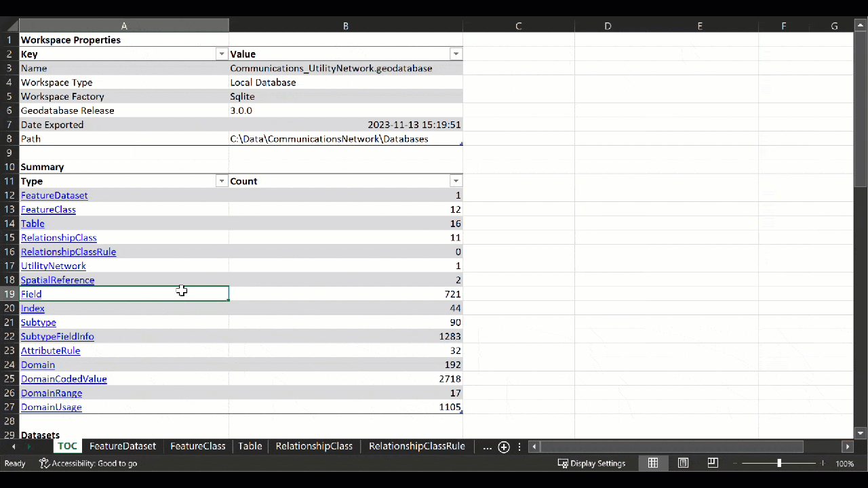Follow the Subtype link

click(39, 323)
